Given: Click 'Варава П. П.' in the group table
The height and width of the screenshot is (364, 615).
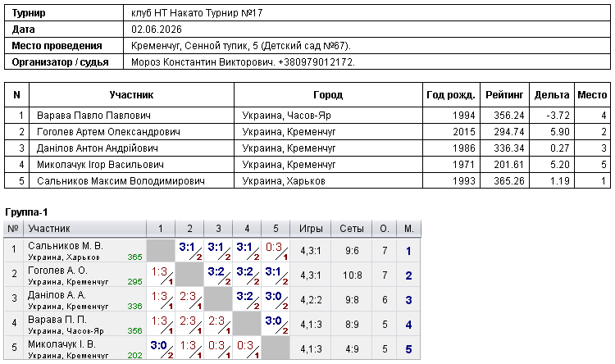Looking at the screenshot, I should click(x=57, y=320).
